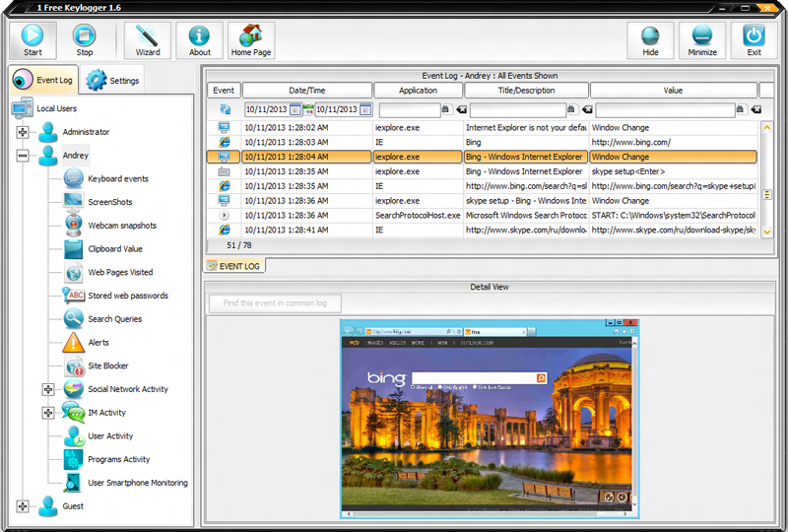Select Local Users root node
Viewport: 788px width, 532px height.
(x=56, y=108)
